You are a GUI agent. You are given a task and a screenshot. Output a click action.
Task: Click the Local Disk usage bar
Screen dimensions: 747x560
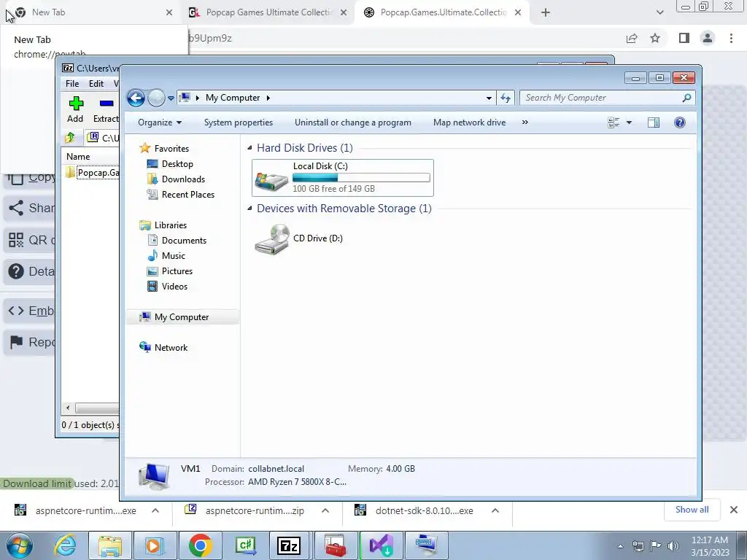(361, 178)
